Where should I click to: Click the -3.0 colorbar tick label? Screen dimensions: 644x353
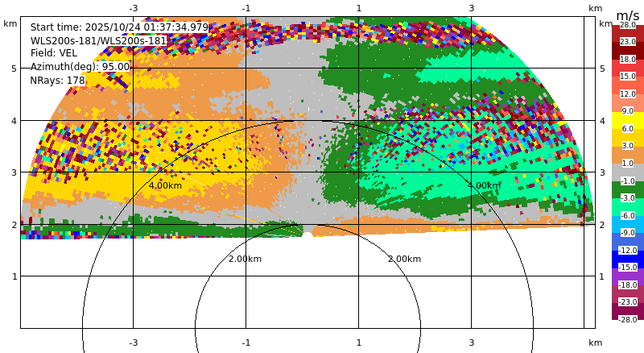(628, 197)
